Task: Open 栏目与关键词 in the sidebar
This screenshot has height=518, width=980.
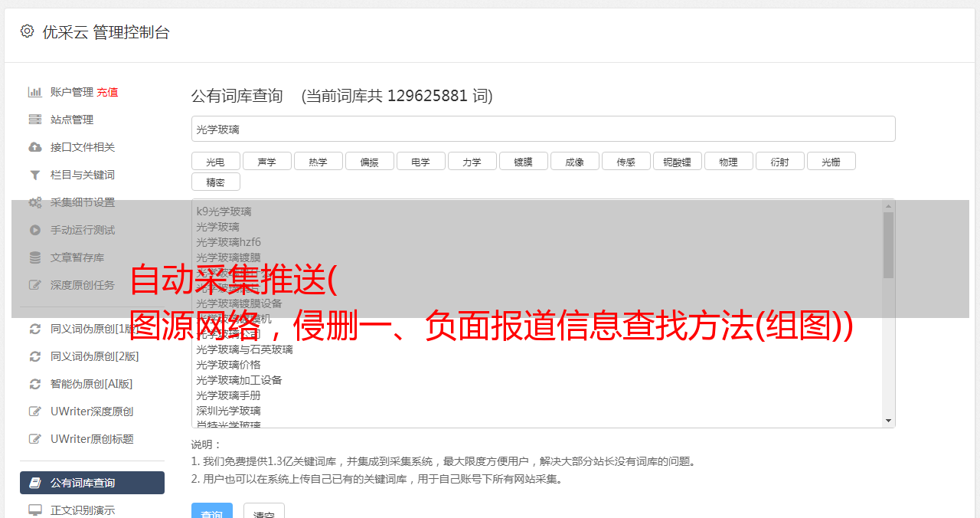Action: coord(83,175)
